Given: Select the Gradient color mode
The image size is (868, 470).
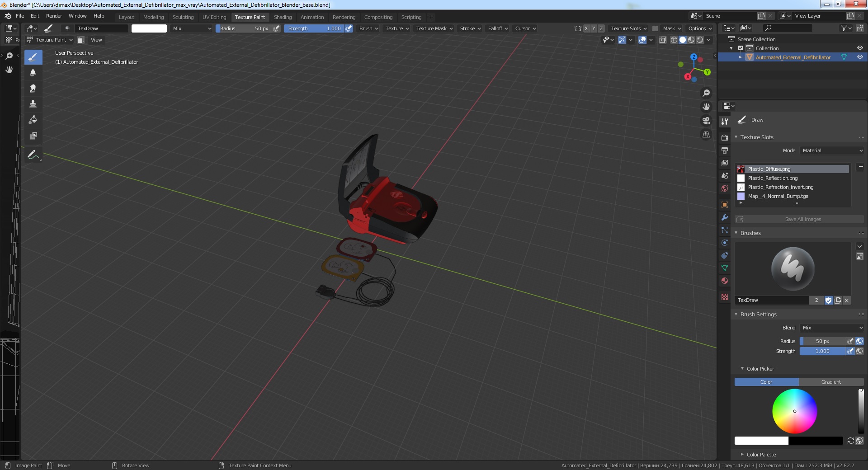Looking at the screenshot, I should coord(831,382).
